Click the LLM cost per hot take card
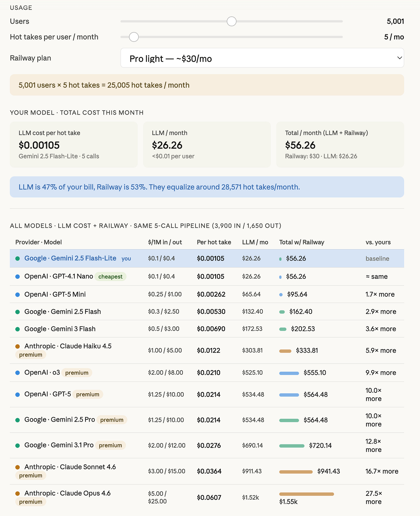The height and width of the screenshot is (516, 420). [x=74, y=144]
